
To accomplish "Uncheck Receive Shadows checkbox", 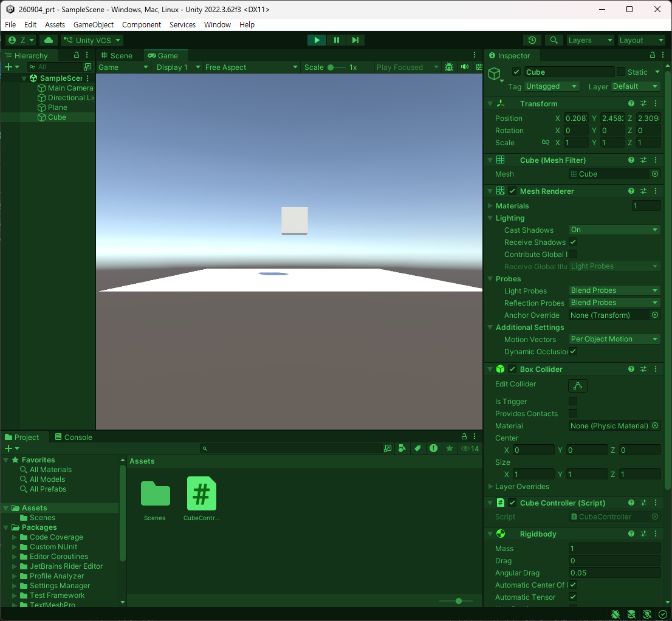I will (x=573, y=242).
